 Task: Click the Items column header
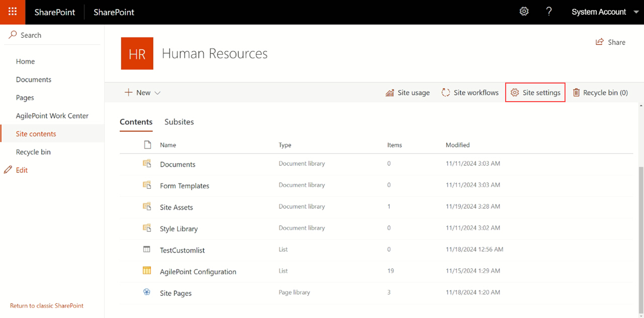pyautogui.click(x=394, y=145)
